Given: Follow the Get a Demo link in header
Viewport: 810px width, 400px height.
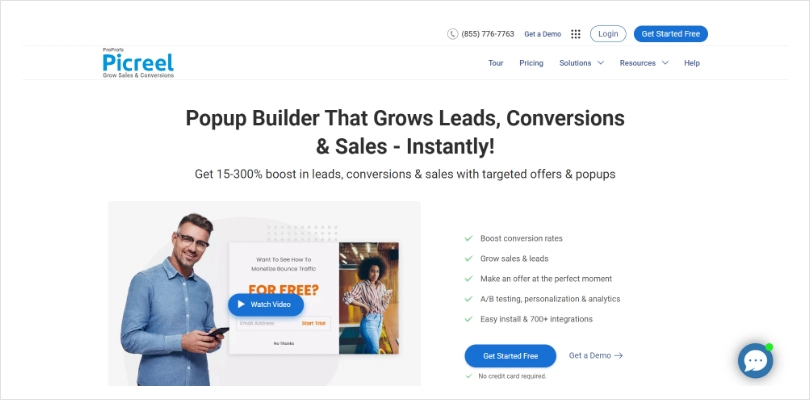Looking at the screenshot, I should click(542, 34).
